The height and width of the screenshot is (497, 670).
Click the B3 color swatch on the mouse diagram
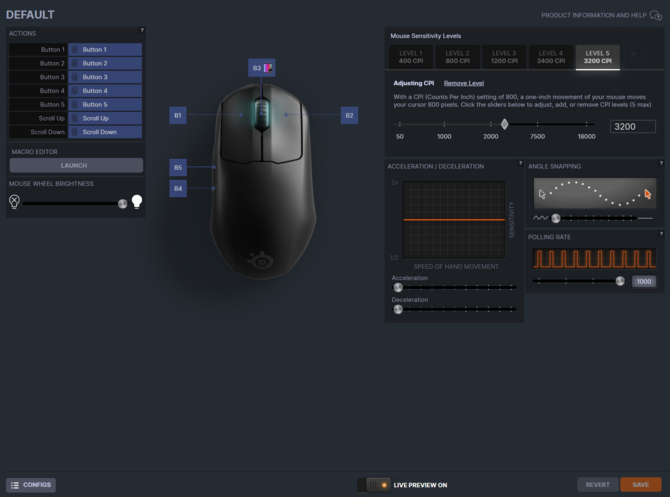tap(268, 68)
